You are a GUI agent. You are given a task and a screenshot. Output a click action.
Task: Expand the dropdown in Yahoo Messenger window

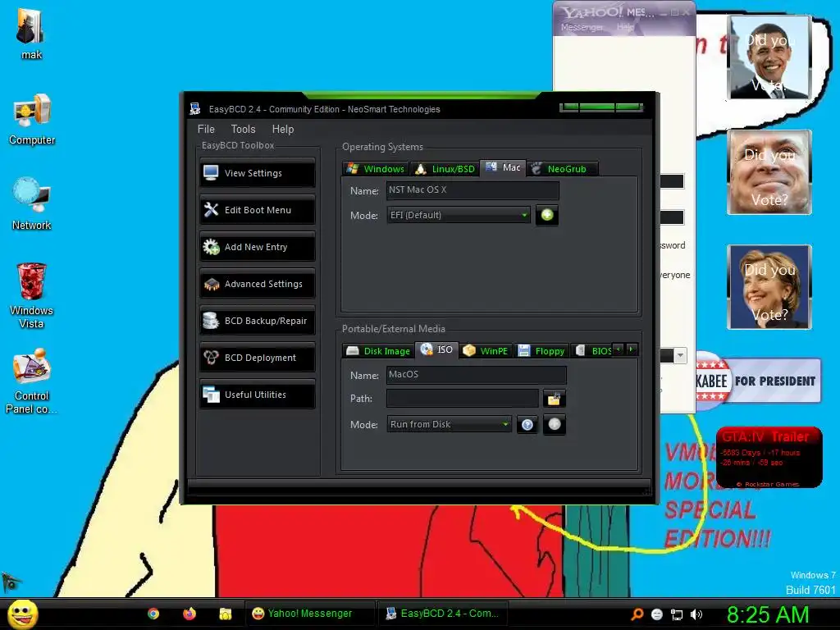[680, 355]
